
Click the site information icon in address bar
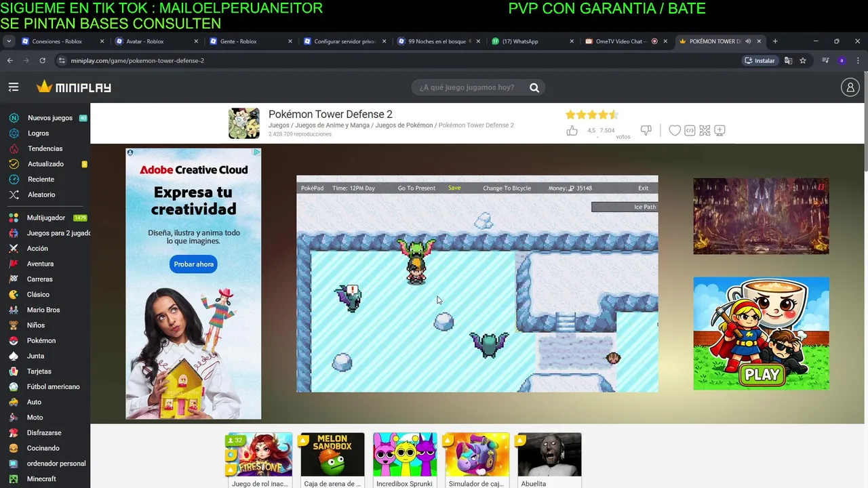[x=62, y=60]
